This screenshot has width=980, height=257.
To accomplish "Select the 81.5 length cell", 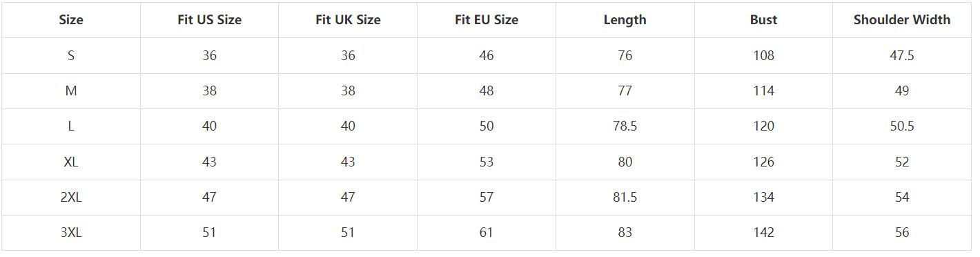I will [x=625, y=197].
